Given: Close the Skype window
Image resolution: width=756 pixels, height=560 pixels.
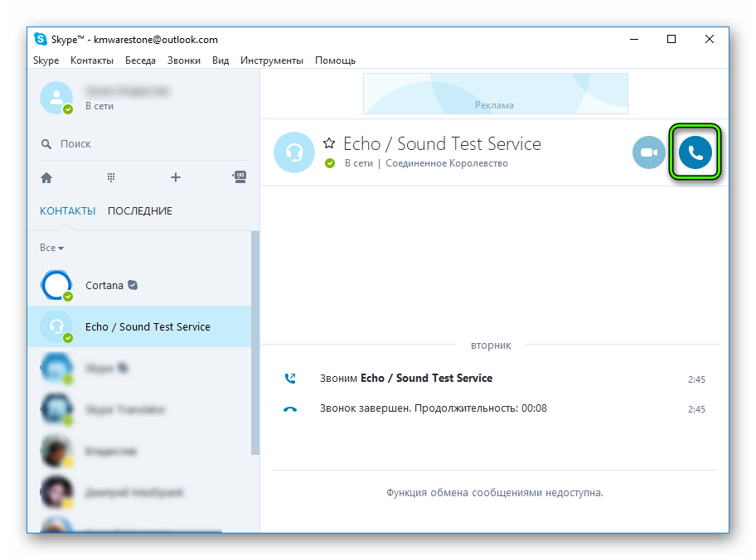Looking at the screenshot, I should click(710, 39).
